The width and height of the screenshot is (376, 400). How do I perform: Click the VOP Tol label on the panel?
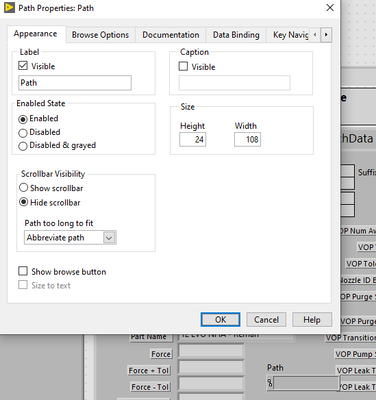click(361, 264)
